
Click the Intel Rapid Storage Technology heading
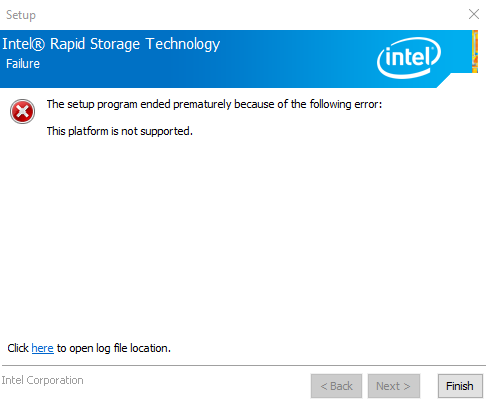[x=111, y=44]
